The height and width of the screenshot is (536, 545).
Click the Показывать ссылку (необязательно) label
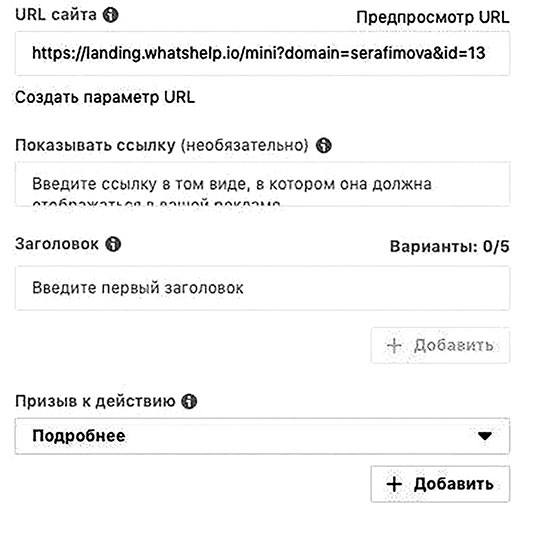(162, 145)
